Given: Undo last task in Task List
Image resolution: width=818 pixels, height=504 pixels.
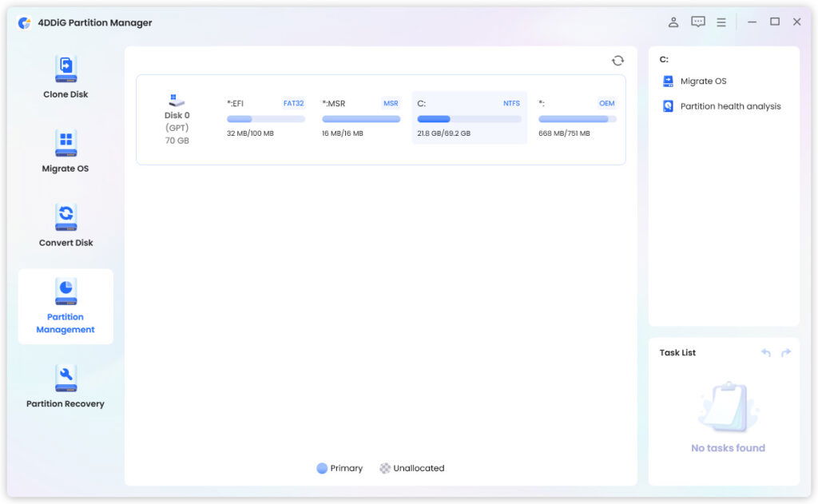Looking at the screenshot, I should pos(766,353).
